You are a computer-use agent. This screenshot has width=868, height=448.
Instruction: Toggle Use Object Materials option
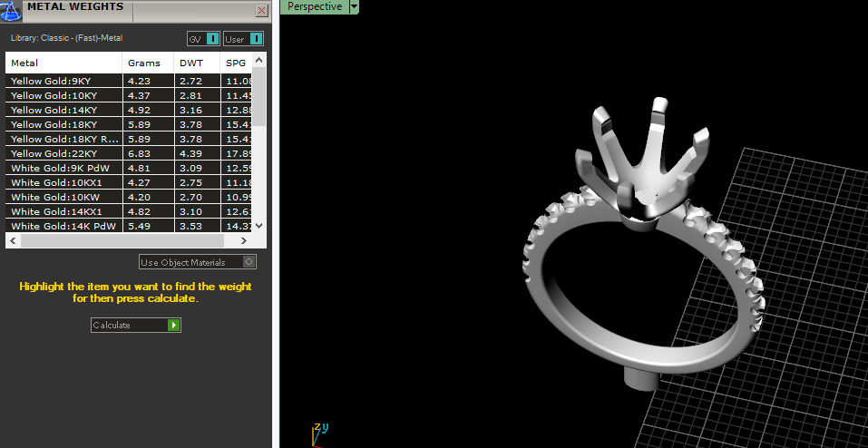pyautogui.click(x=198, y=262)
